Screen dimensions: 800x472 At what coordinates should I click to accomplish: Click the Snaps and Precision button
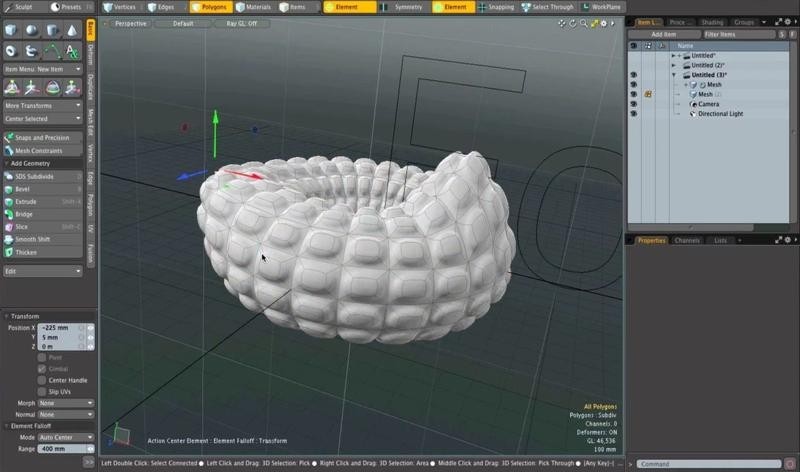pos(42,137)
